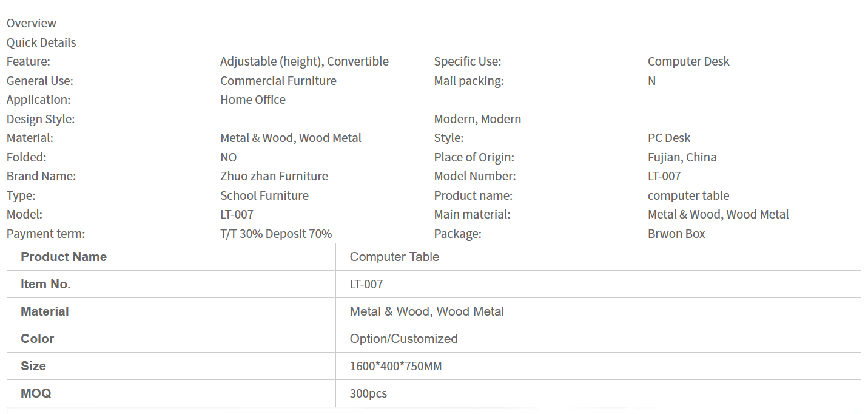Click the Home Office application value

(252, 100)
